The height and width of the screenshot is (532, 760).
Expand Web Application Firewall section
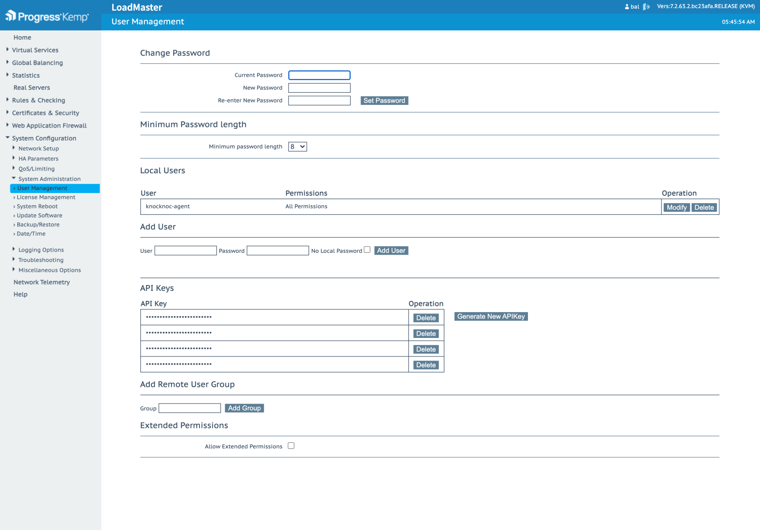[x=49, y=126]
